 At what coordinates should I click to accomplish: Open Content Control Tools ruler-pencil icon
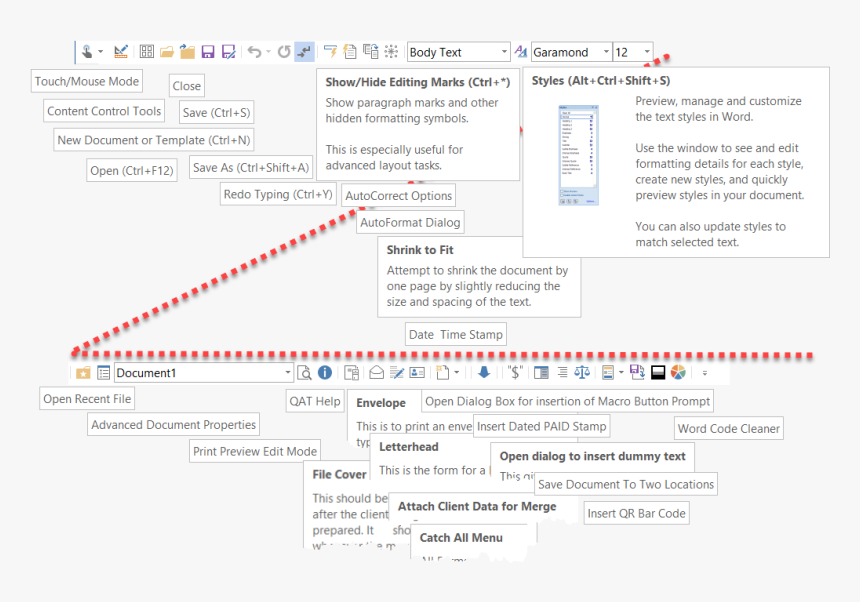[121, 52]
